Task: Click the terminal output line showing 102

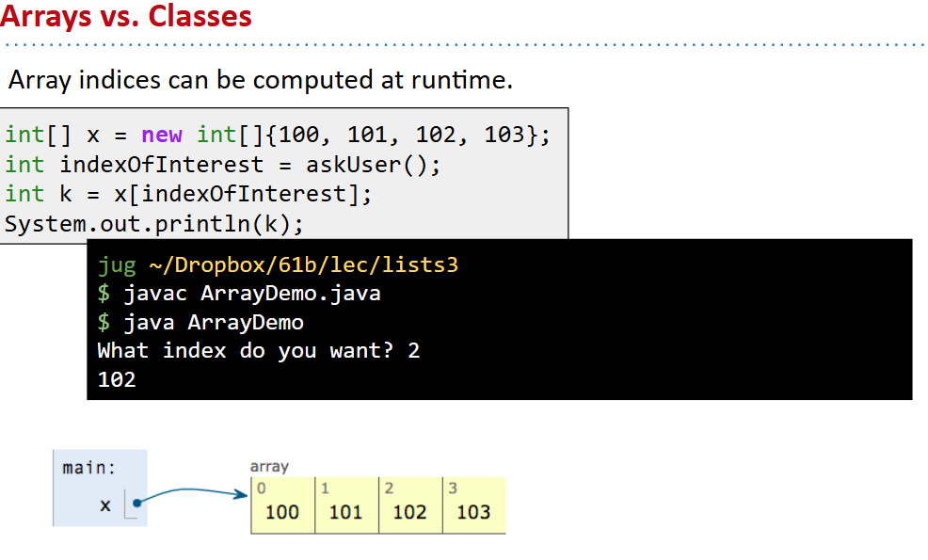Action: point(117,380)
